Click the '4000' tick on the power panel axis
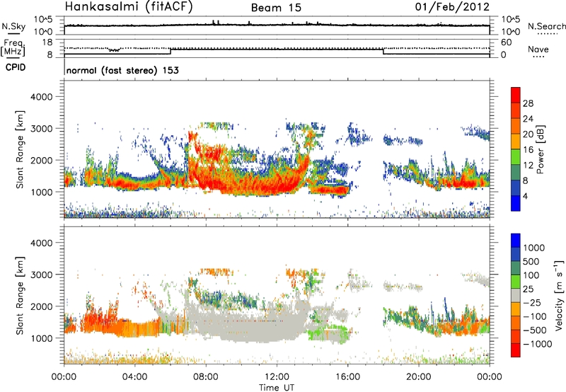The width and height of the screenshot is (566, 392). pyautogui.click(x=42, y=97)
